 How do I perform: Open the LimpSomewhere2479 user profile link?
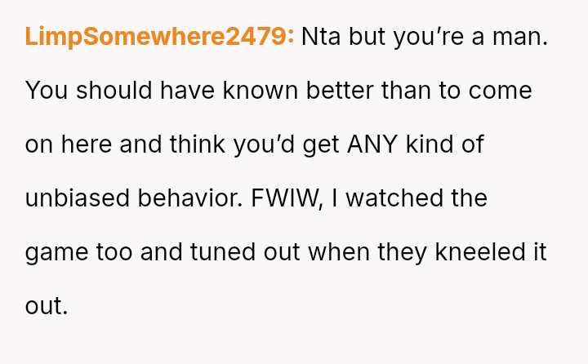click(159, 37)
